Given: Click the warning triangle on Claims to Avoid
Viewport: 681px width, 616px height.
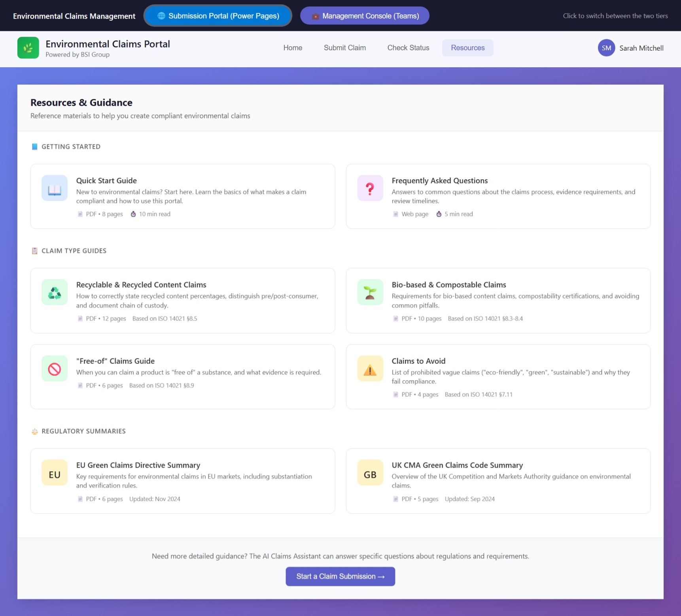Looking at the screenshot, I should (x=370, y=368).
